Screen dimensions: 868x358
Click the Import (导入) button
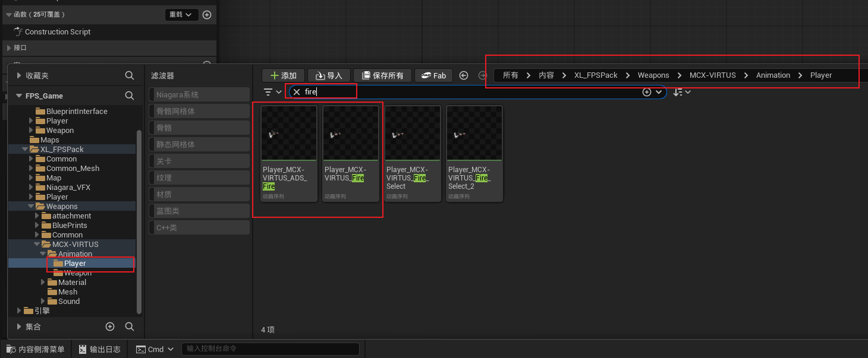click(329, 75)
